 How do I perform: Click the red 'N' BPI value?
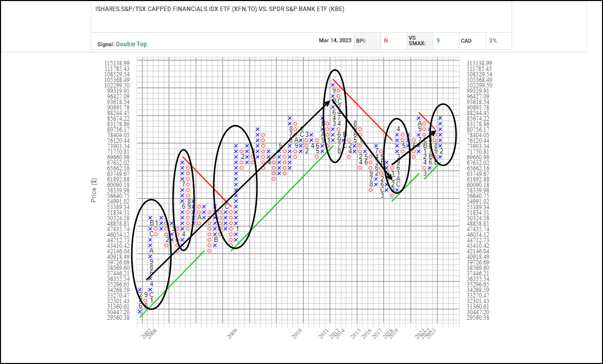tap(386, 41)
